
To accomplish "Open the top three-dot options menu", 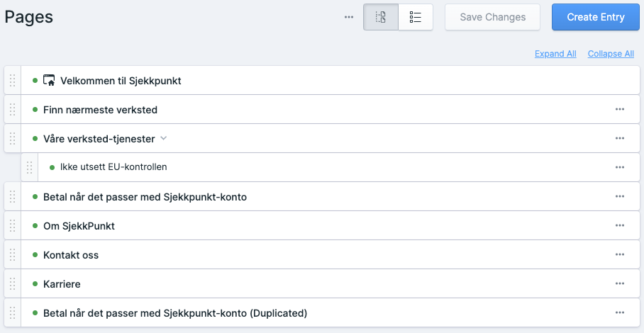I will [x=348, y=17].
